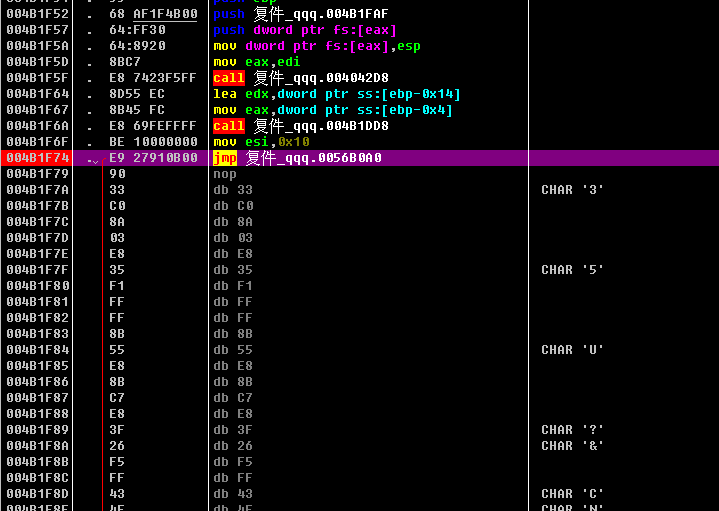Image resolution: width=719 pixels, height=511 pixels.
Task: Select address 004B1F8C
Action: (38, 478)
